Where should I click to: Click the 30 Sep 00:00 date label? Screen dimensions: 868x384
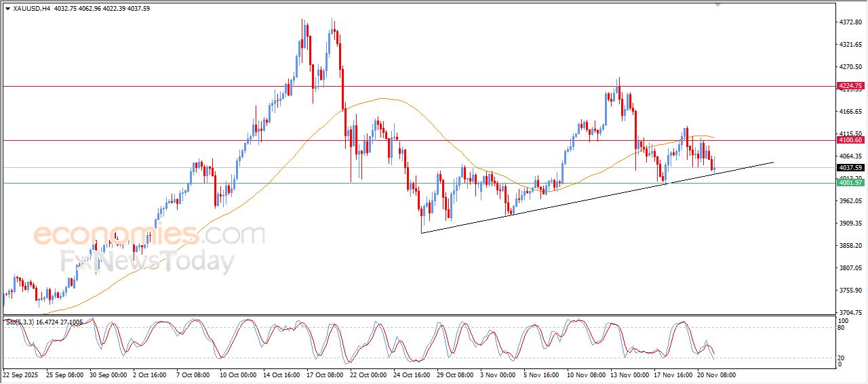pos(108,375)
